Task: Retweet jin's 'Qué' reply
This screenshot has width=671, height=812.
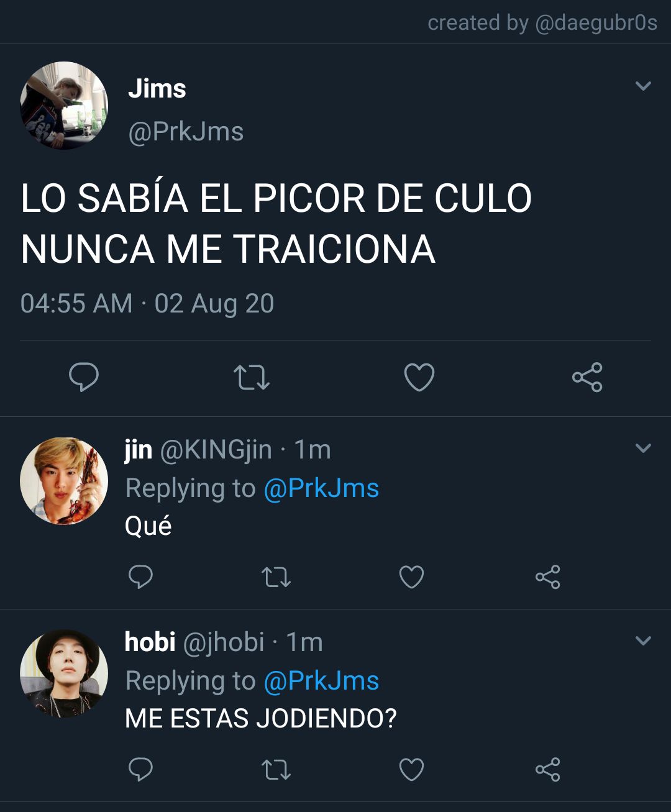Action: coord(276,577)
